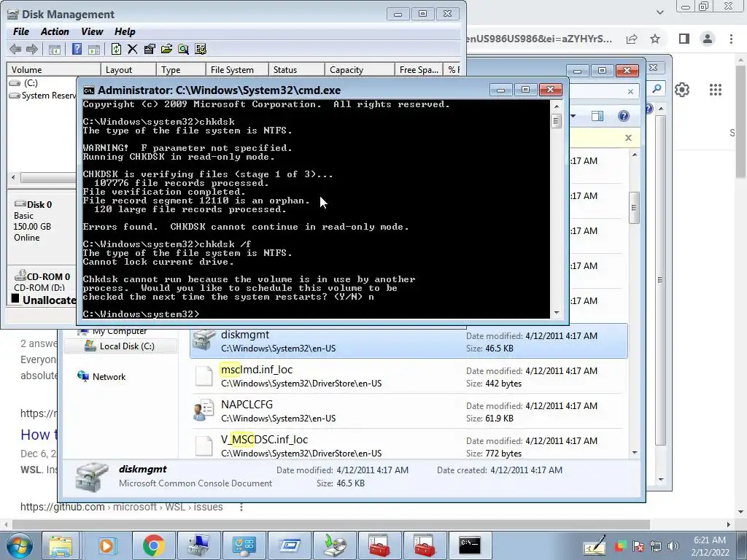Dismiss the yellow Explorer info bar with X

tap(628, 138)
